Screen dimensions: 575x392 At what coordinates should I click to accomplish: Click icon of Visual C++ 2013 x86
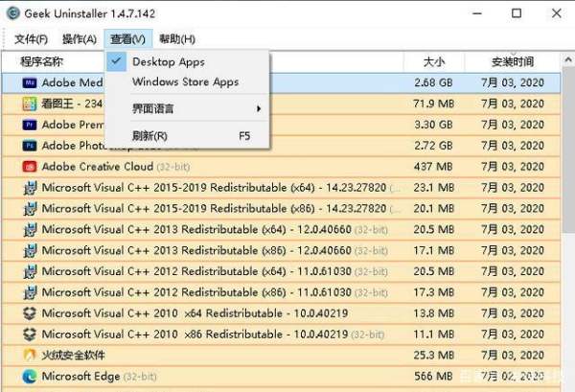click(30, 250)
